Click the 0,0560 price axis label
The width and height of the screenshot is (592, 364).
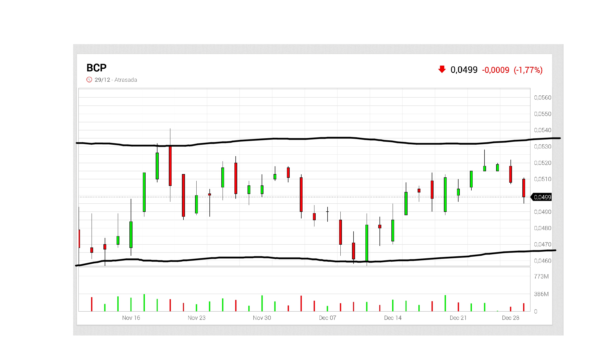click(543, 98)
